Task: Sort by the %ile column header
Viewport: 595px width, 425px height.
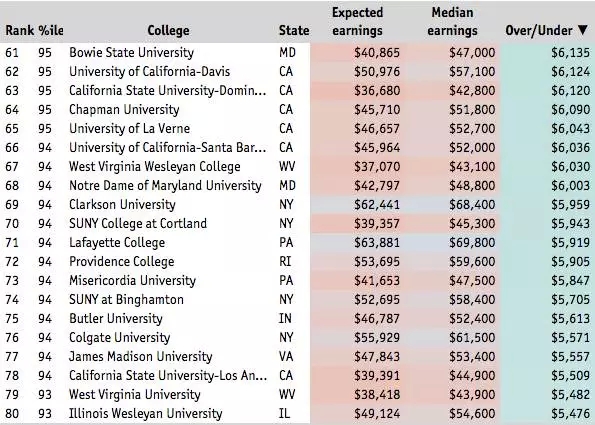Action: 50,30
